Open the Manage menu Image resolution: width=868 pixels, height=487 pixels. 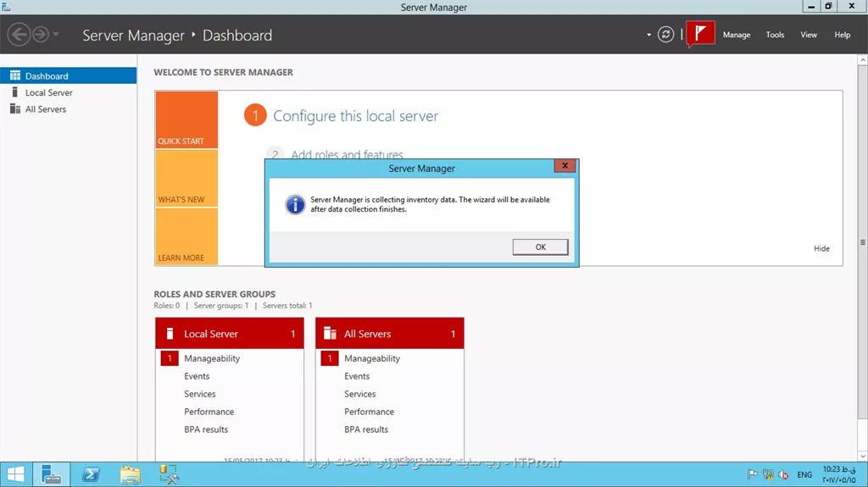[736, 35]
